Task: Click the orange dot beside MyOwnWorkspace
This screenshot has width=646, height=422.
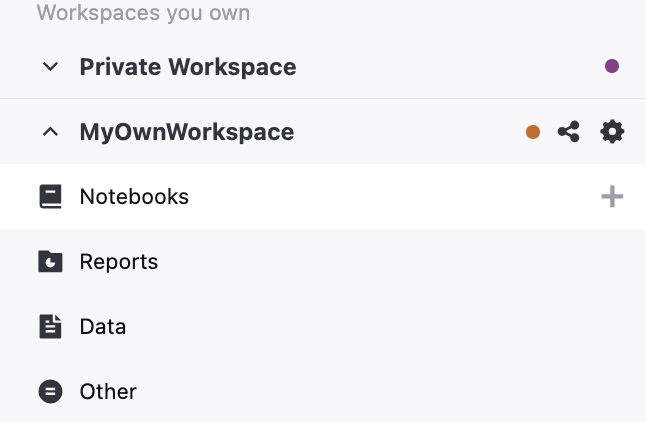Action: pyautogui.click(x=533, y=132)
